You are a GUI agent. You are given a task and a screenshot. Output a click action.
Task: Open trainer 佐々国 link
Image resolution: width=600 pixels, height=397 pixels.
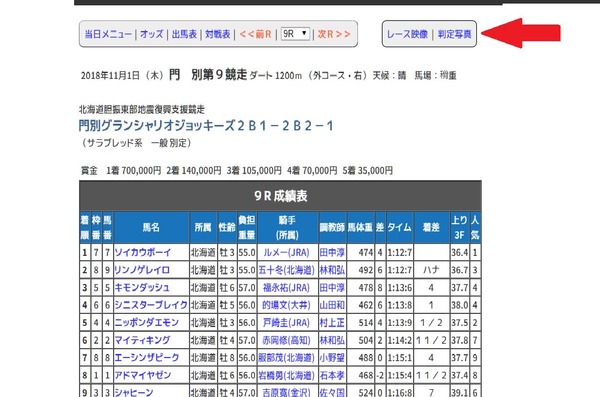[x=332, y=392]
